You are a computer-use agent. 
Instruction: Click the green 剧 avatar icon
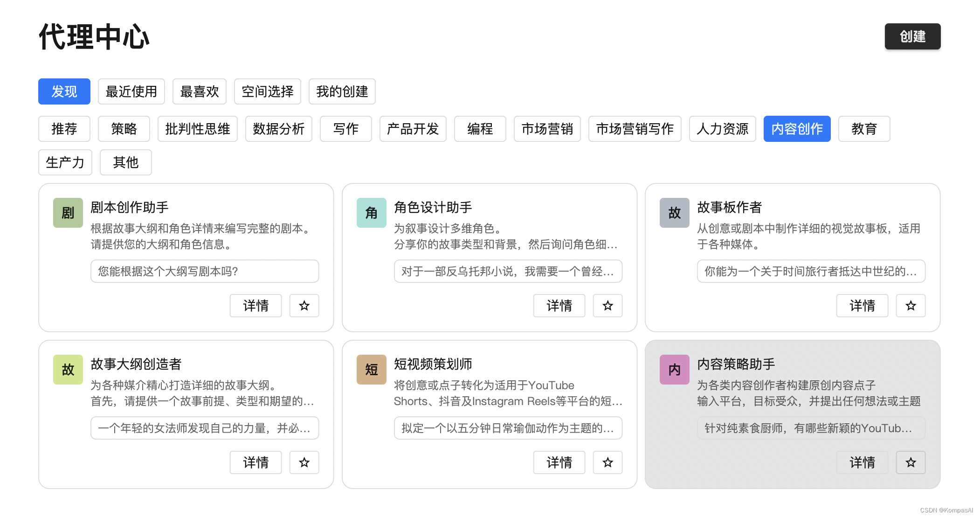[x=68, y=213]
